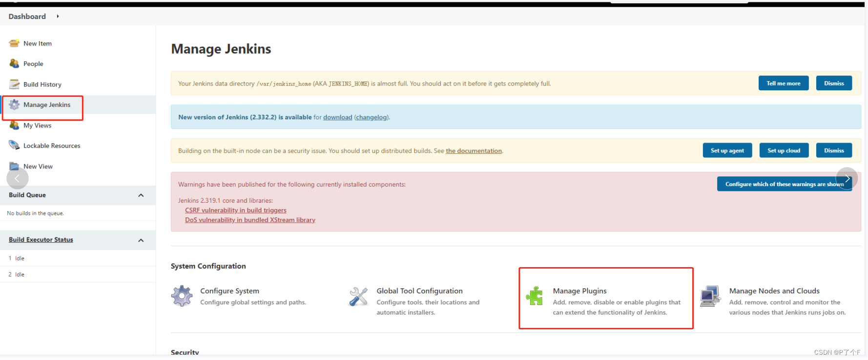Click the Manage Jenkins gear icon
The height and width of the screenshot is (360, 868).
14,105
